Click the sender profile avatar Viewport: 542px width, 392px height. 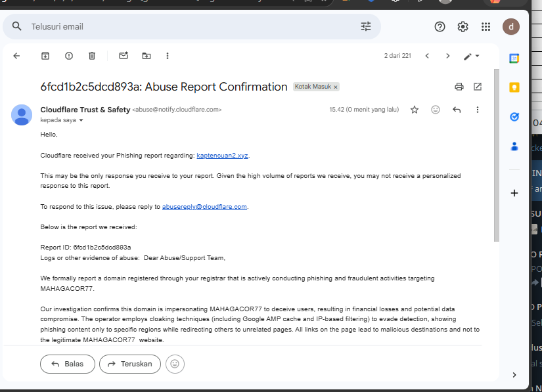point(22,115)
